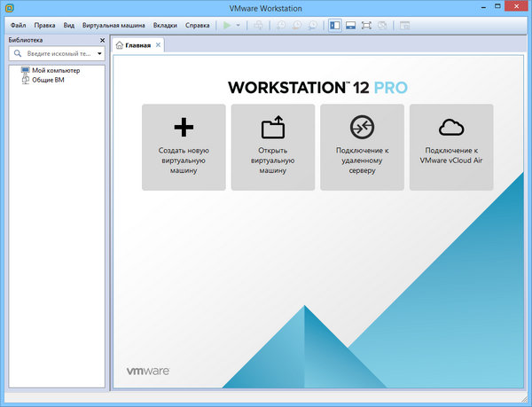Screen dimensions: 532x407
Task: Click the library search input field
Action: [x=59, y=54]
